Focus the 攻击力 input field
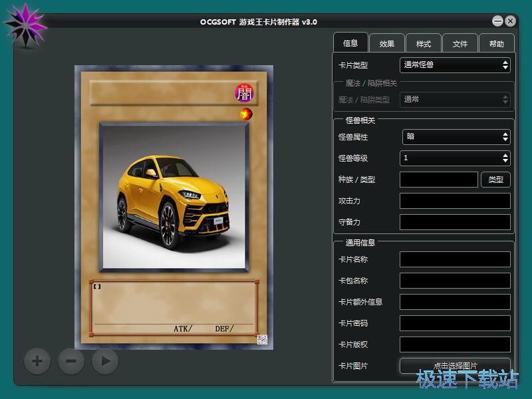This screenshot has width=532, height=399. point(455,201)
